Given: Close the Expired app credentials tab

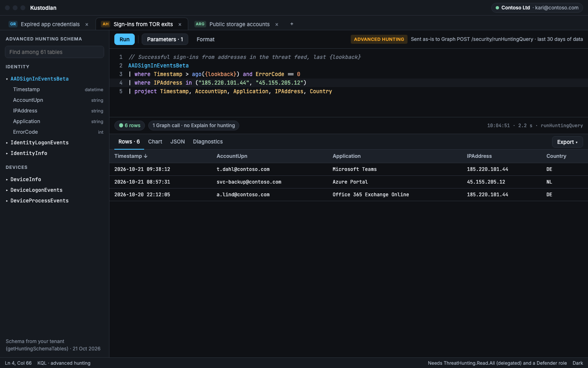Looking at the screenshot, I should point(87,25).
